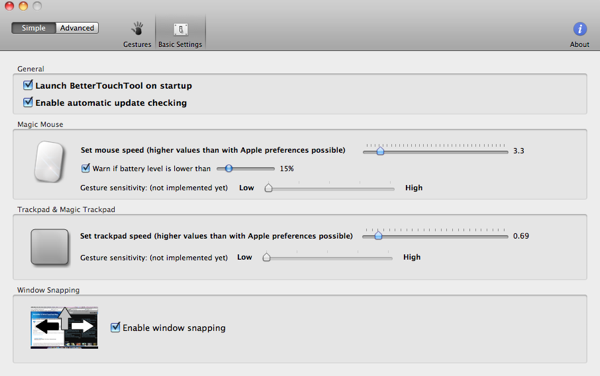Click the Set trackpad speed label
The image size is (600, 376).
tap(216, 236)
